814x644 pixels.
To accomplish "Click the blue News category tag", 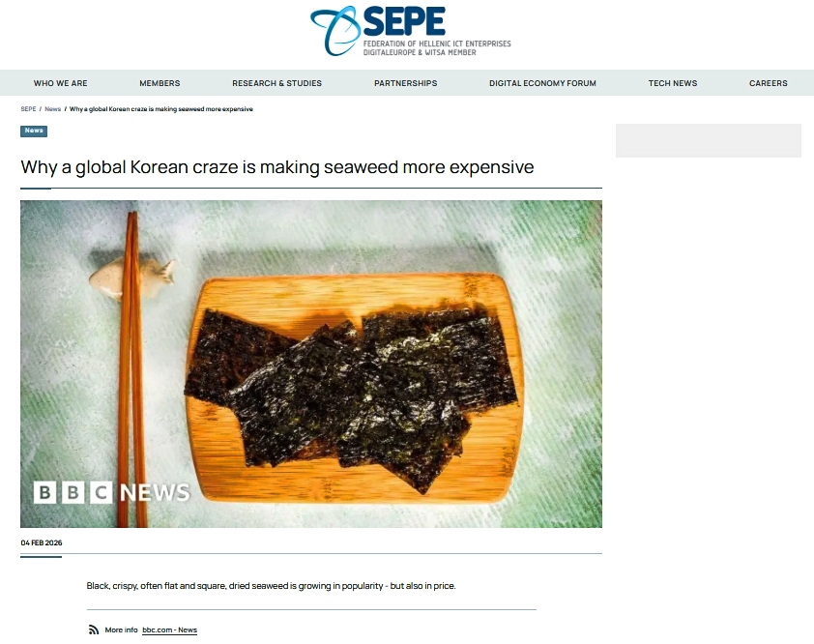I will (34, 131).
